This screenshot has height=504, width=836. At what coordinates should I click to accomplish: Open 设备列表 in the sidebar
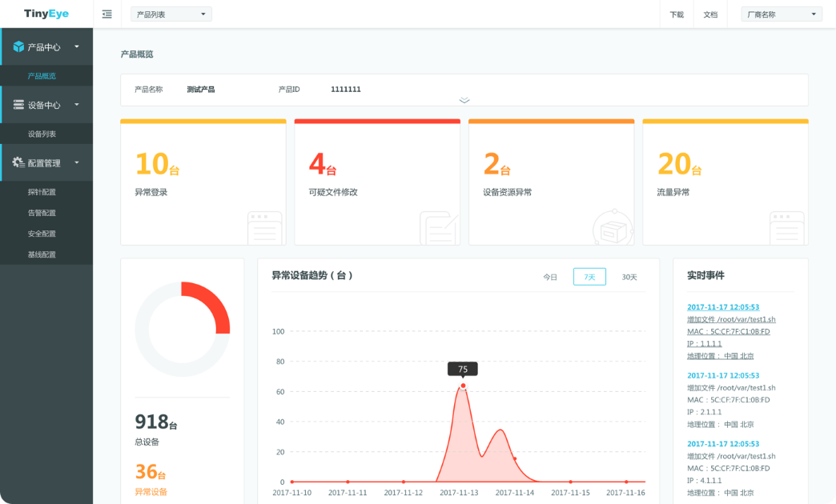(42, 134)
